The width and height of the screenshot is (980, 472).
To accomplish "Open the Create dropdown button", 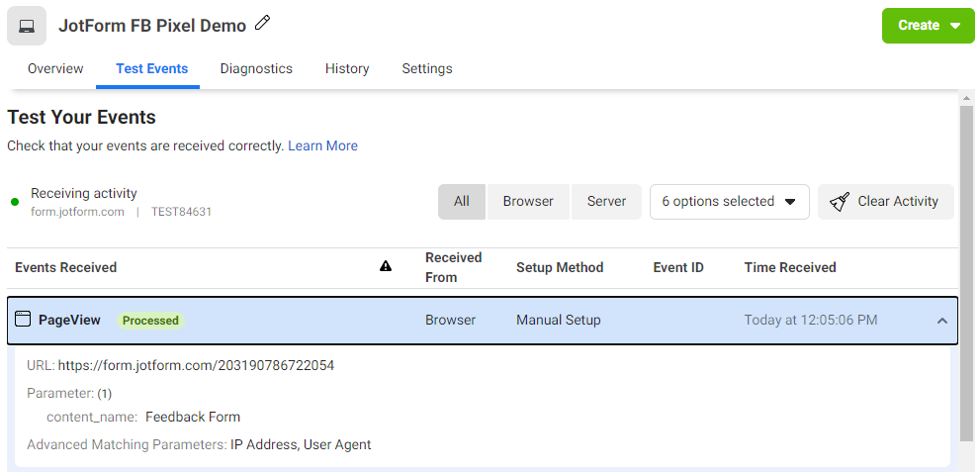I will [929, 26].
